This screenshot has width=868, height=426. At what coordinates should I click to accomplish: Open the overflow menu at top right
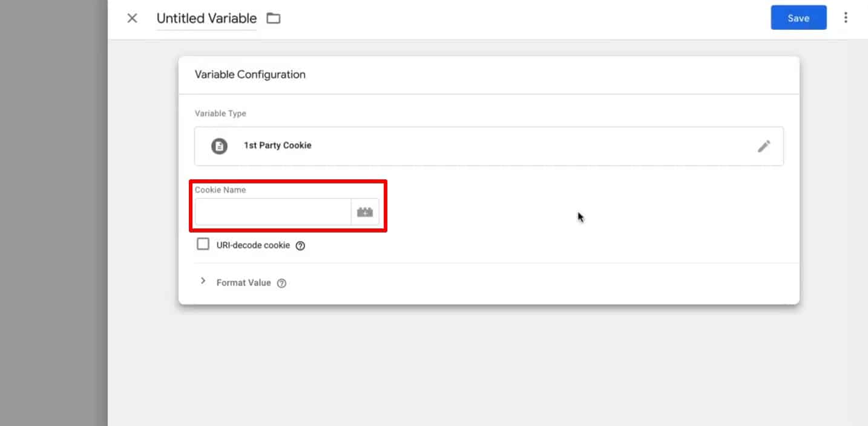846,18
